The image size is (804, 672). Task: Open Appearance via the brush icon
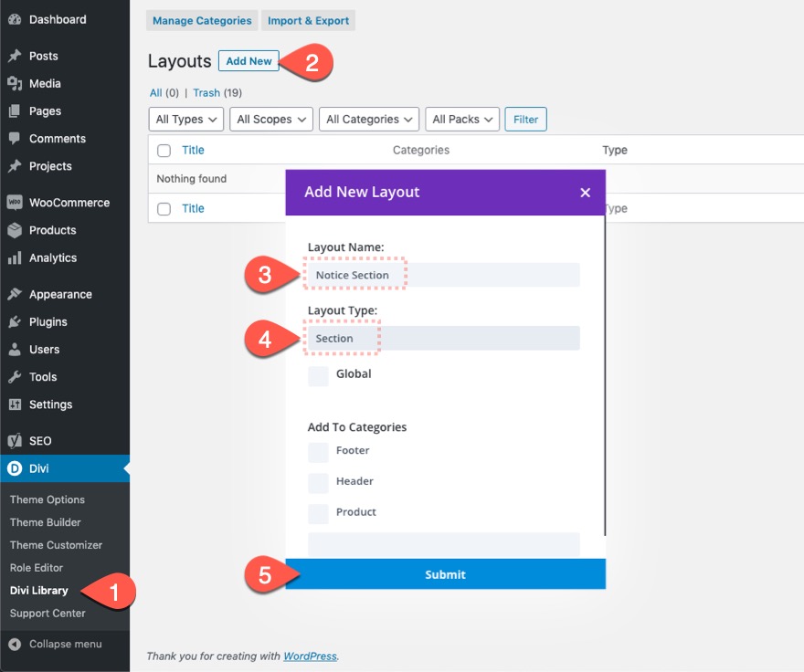pyautogui.click(x=16, y=294)
